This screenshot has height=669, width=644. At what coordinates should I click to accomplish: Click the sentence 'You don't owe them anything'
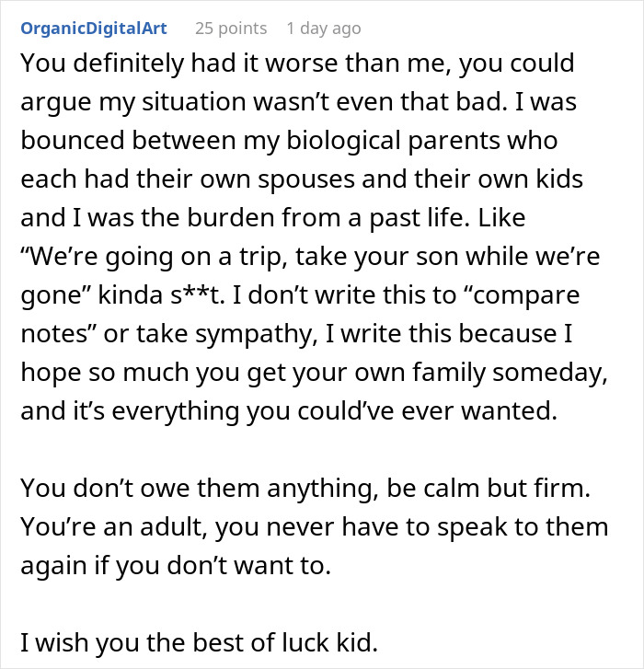pos(200,489)
